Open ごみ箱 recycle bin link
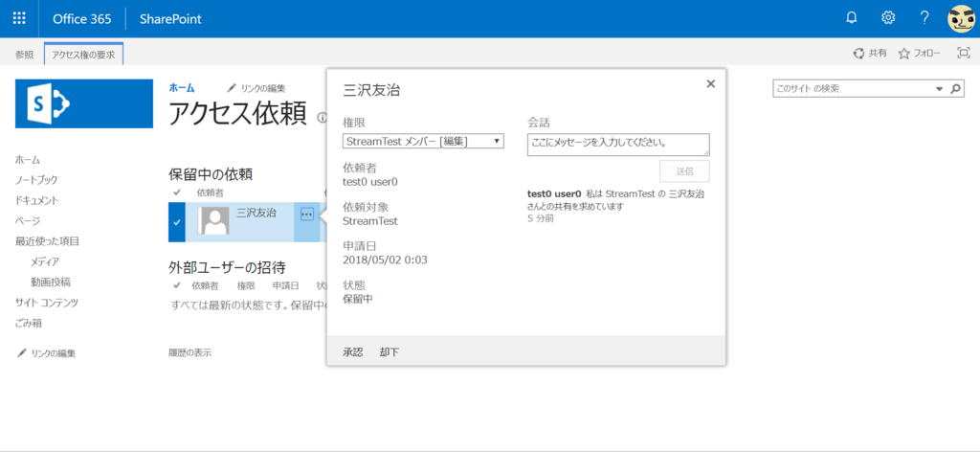 pyautogui.click(x=29, y=324)
